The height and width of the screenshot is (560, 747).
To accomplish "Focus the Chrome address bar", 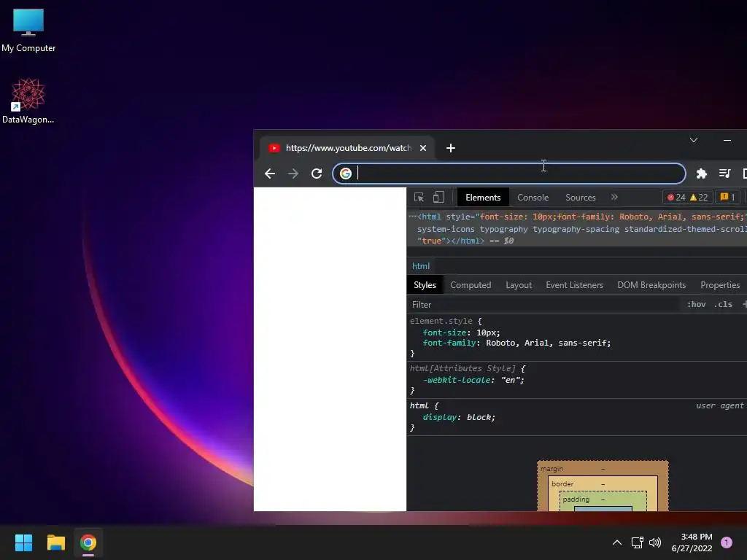I will [508, 174].
